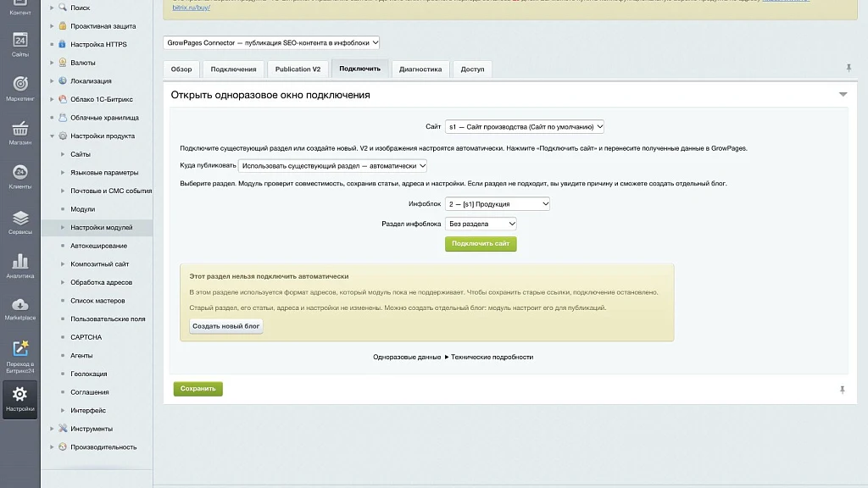Viewport: 868px width, 488px height.
Task: Switch to the Publication V2 tab
Action: point(298,69)
